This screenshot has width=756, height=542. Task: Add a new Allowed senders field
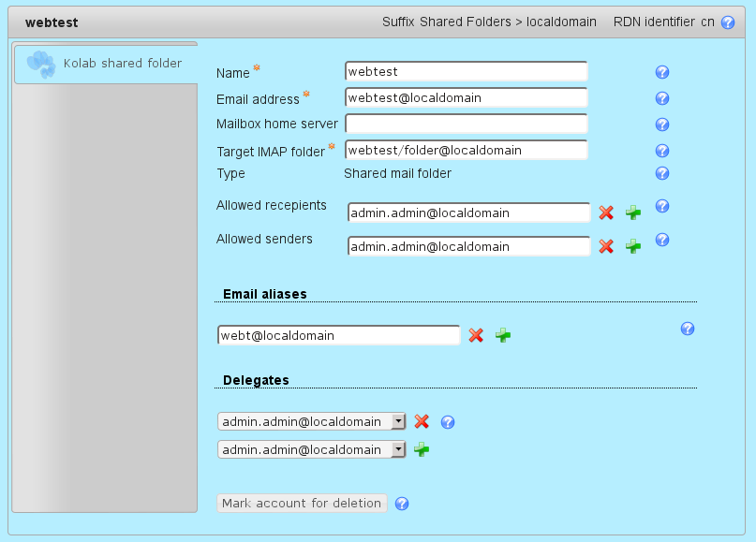633,246
